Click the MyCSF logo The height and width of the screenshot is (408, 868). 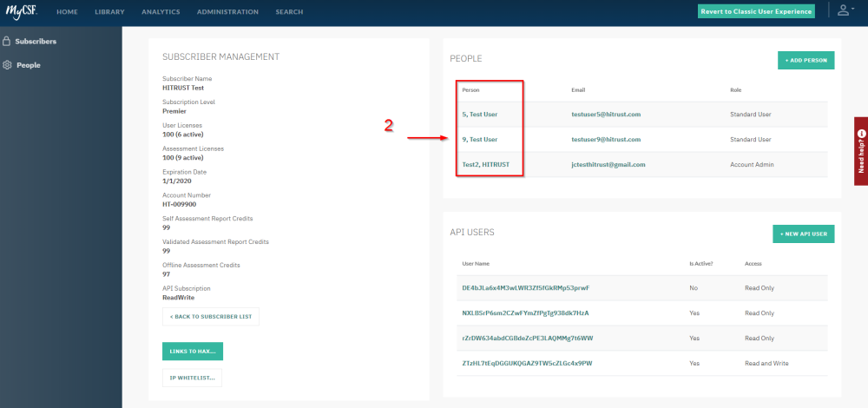[22, 11]
